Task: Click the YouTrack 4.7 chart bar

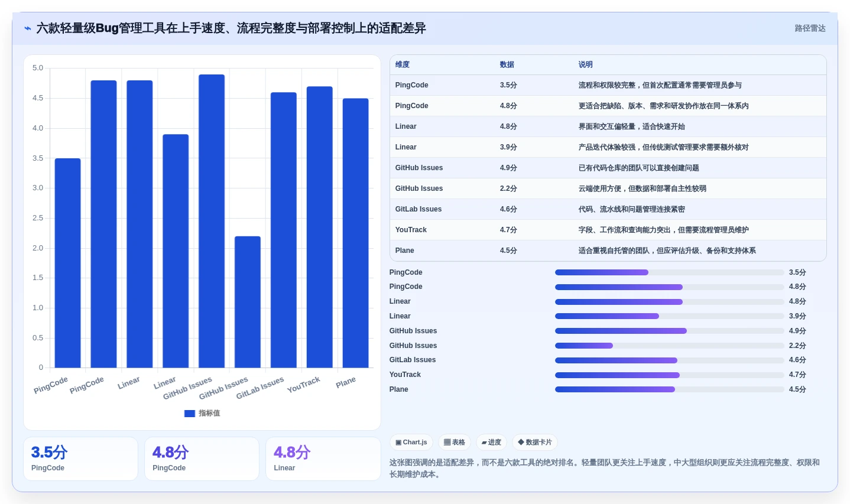Action: point(320,227)
